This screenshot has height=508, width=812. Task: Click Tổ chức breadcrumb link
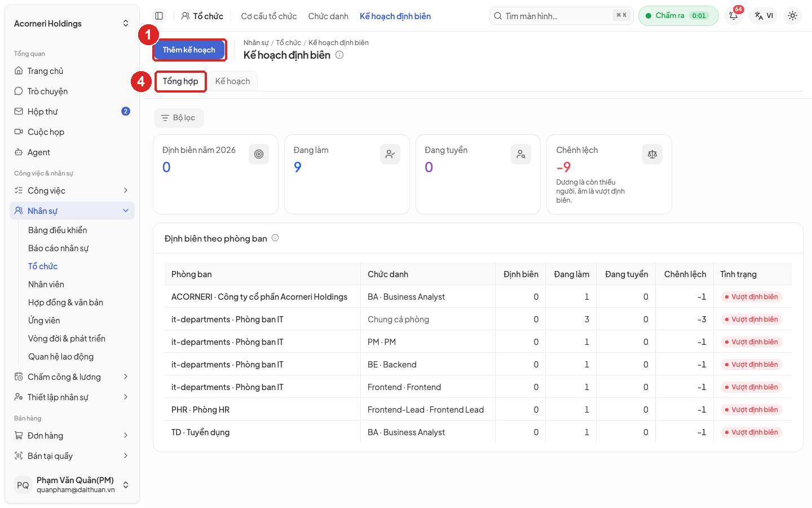coord(289,43)
